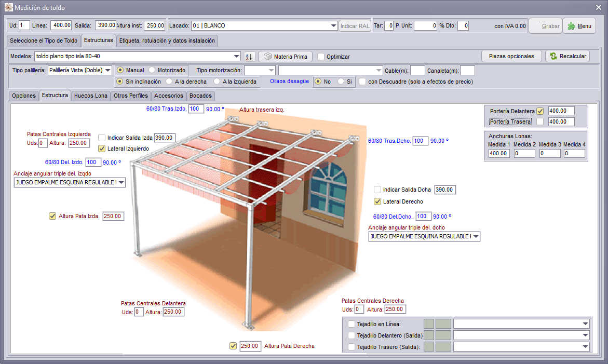Click first gray swatch for Tejadillo Trasero

[429, 346]
